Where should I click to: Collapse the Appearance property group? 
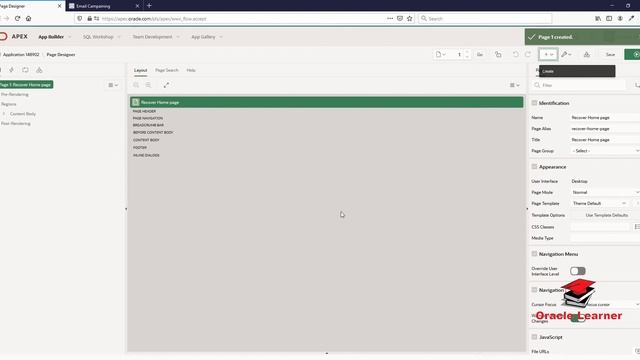pyautogui.click(x=534, y=167)
